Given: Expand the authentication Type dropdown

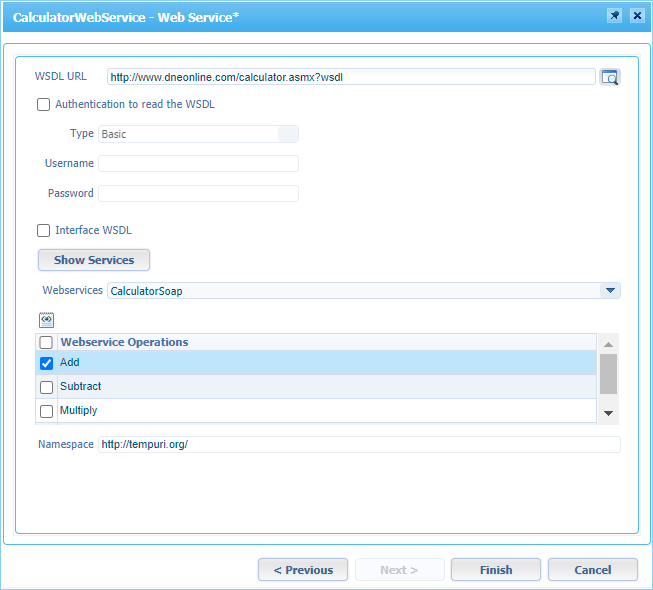Looking at the screenshot, I should [x=287, y=134].
